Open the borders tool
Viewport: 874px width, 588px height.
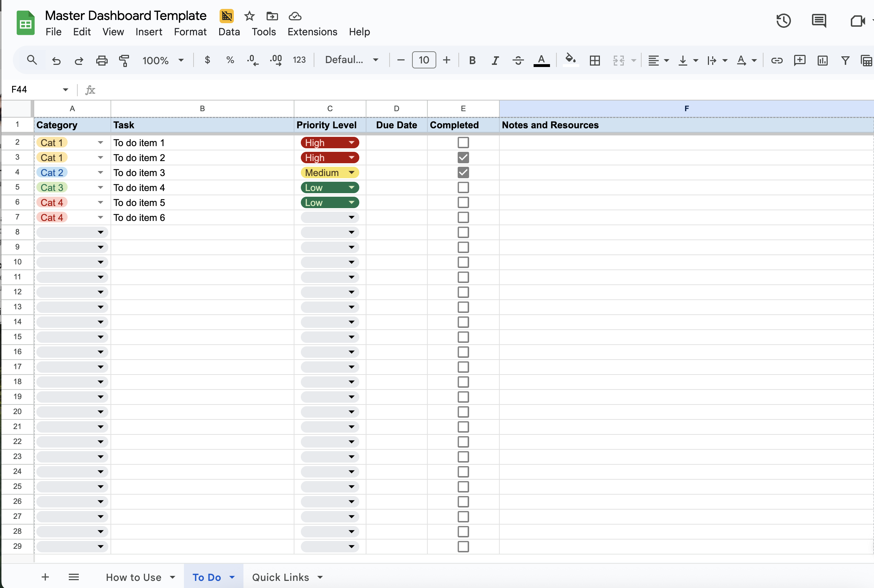click(595, 60)
